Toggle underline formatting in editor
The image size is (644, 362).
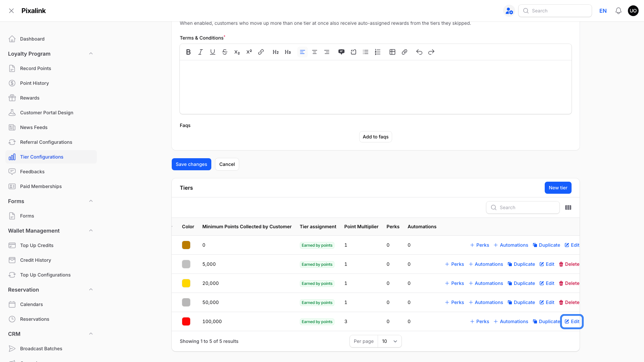point(212,52)
